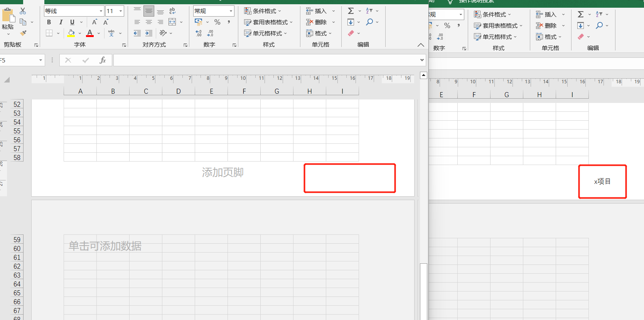This screenshot has height=320, width=644.
Task: Open 条件格式 menu in the left window
Action: 263,11
